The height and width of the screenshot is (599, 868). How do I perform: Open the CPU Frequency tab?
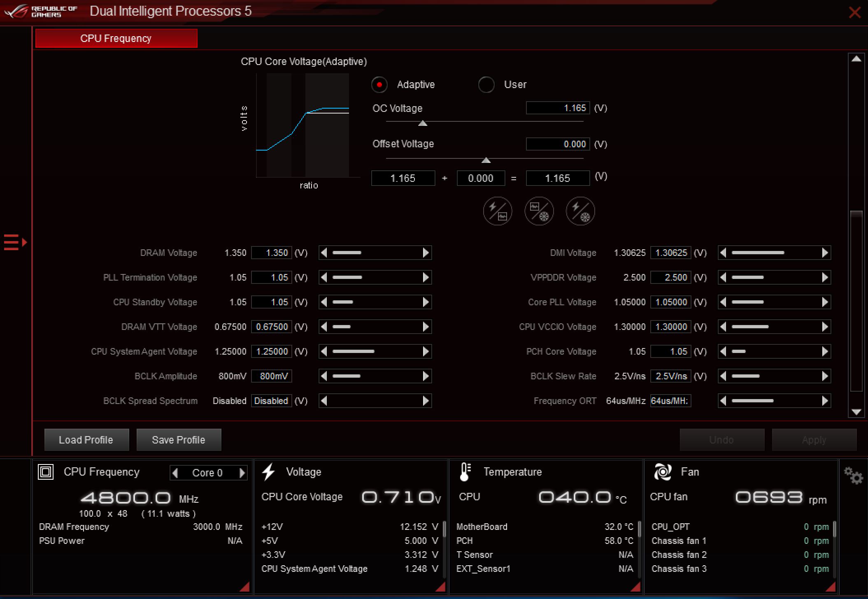click(116, 38)
